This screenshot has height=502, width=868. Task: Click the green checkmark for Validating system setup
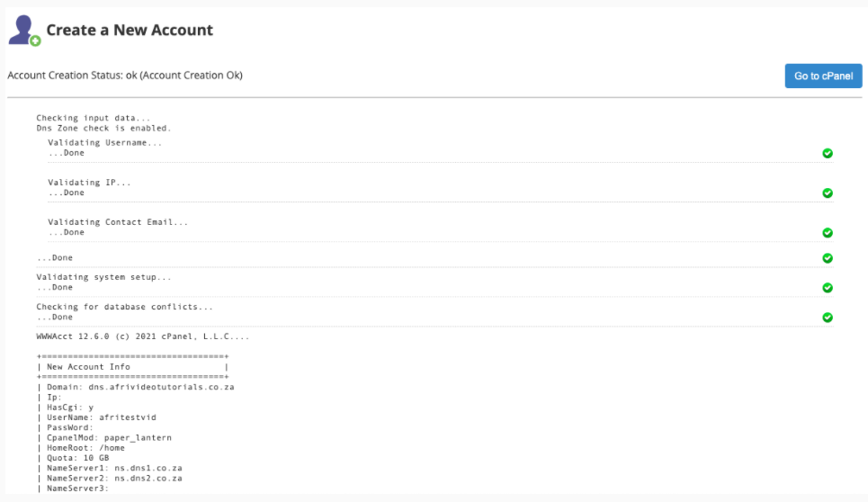tap(828, 288)
